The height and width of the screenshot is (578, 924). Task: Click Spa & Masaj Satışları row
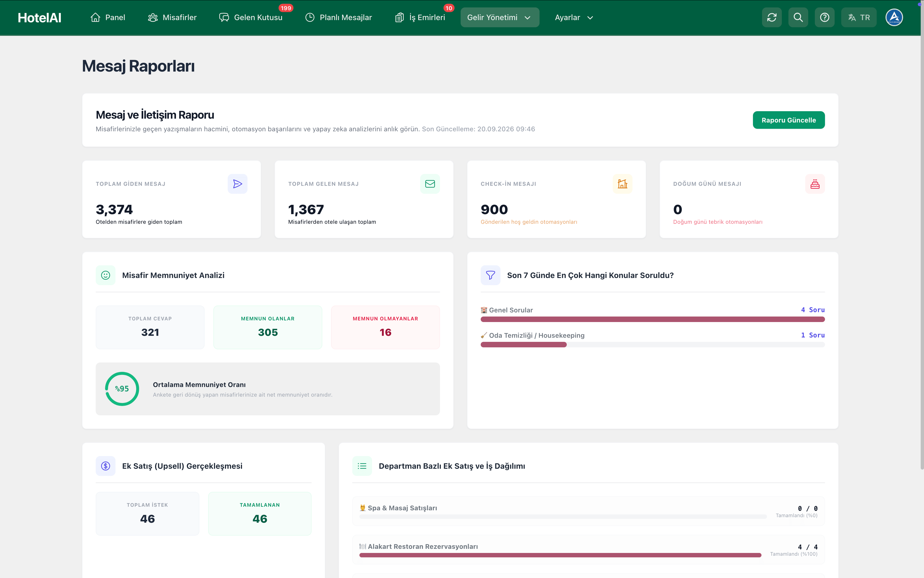(588, 511)
